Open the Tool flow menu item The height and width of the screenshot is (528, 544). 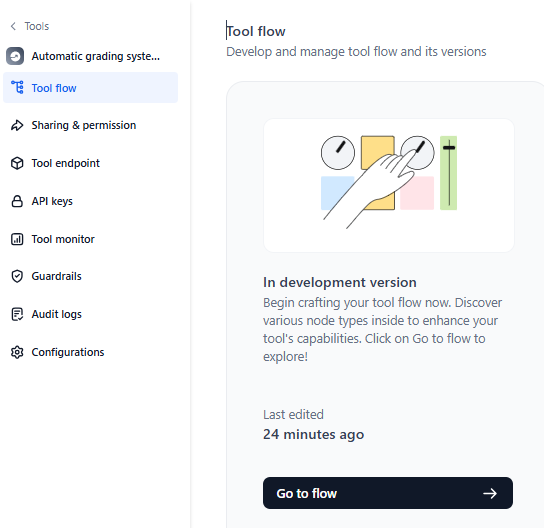click(91, 87)
